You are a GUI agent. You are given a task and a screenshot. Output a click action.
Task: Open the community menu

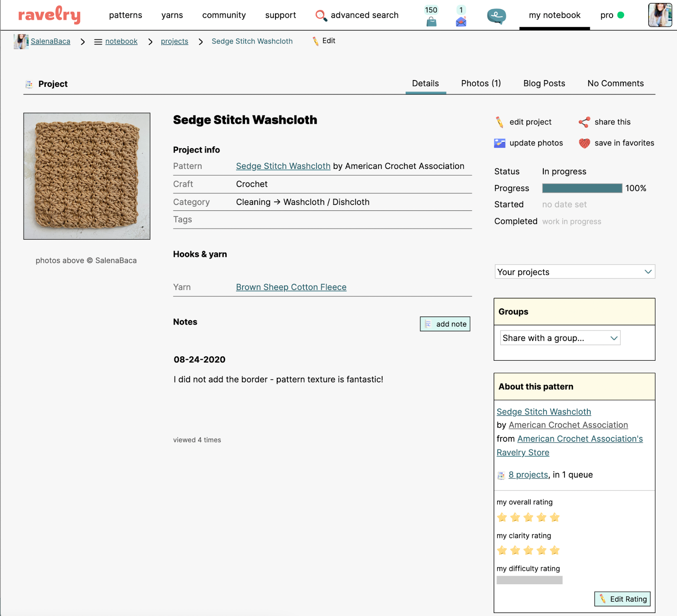(224, 15)
